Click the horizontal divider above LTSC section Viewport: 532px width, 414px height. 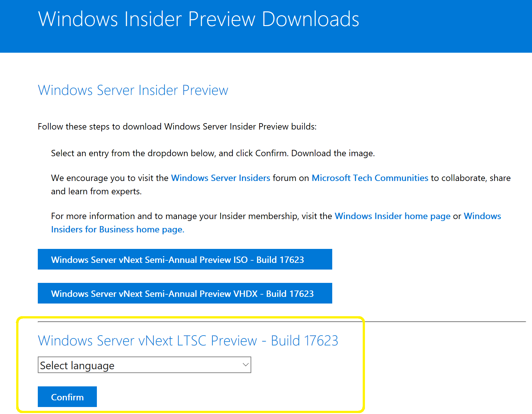click(x=445, y=322)
